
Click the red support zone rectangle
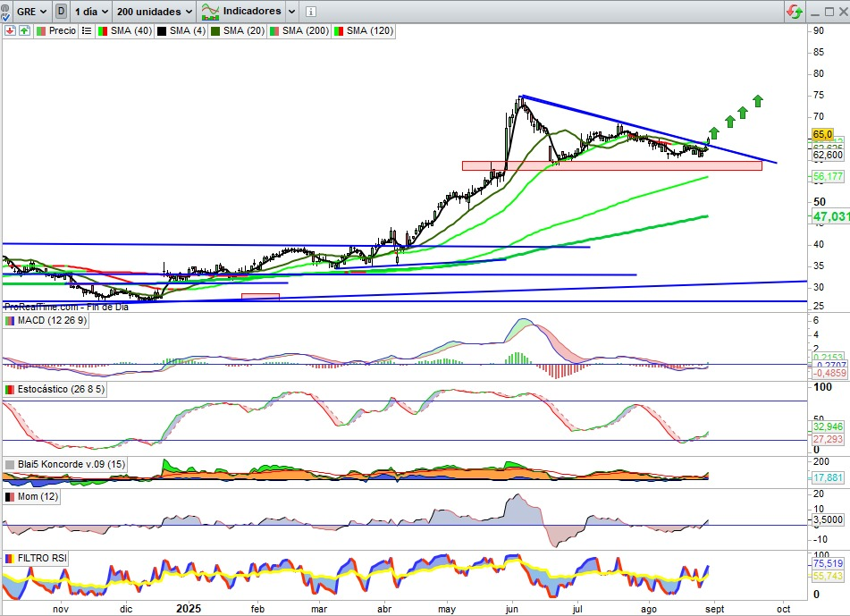click(612, 166)
